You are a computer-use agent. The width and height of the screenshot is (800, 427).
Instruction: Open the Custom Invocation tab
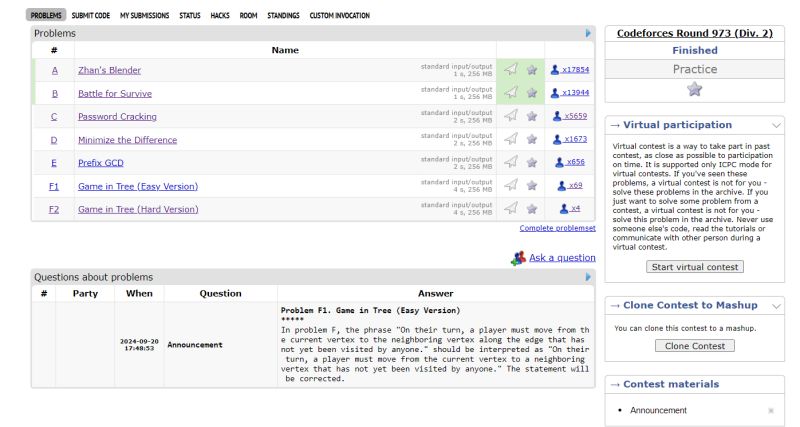point(339,16)
